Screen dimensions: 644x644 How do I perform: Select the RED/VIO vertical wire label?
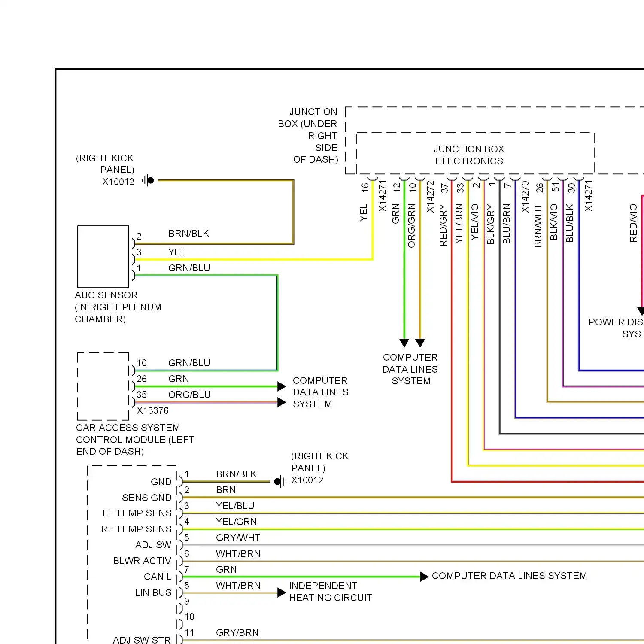click(x=633, y=223)
